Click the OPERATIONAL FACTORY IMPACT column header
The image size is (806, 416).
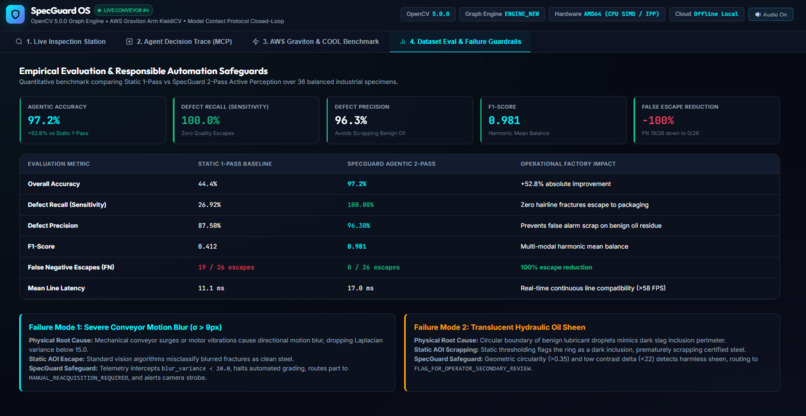coord(568,164)
